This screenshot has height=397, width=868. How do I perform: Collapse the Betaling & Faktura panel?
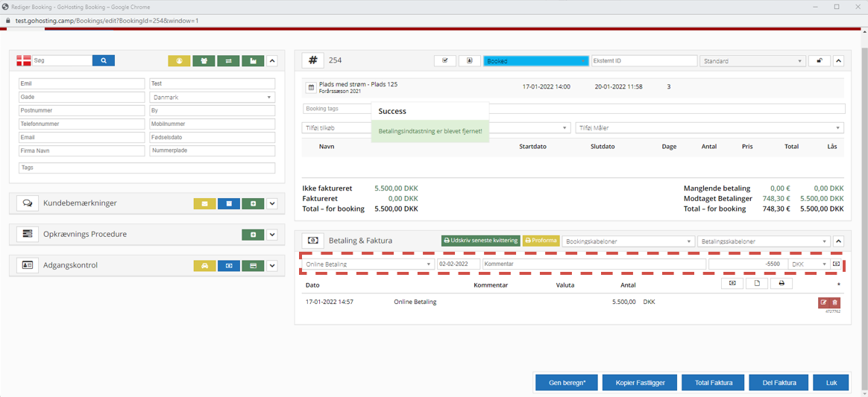point(838,241)
